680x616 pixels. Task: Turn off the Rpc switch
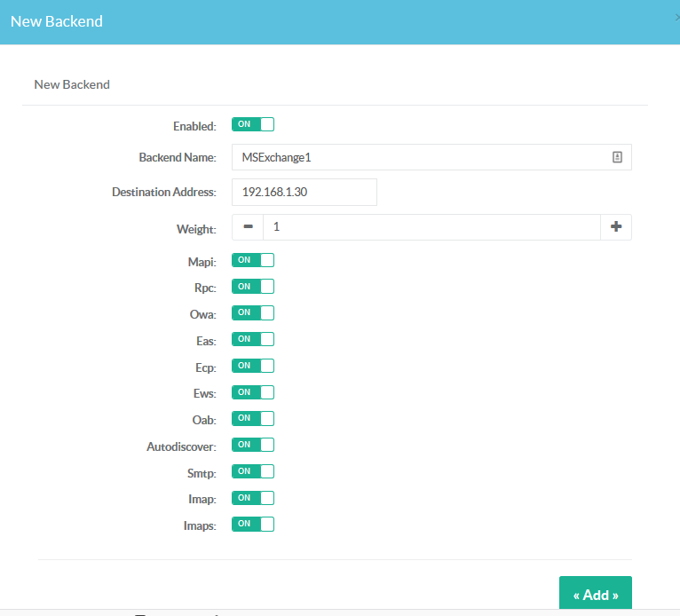253,287
